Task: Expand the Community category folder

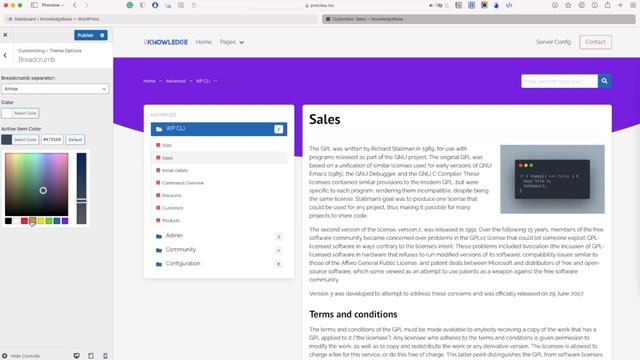Action: (x=180, y=250)
